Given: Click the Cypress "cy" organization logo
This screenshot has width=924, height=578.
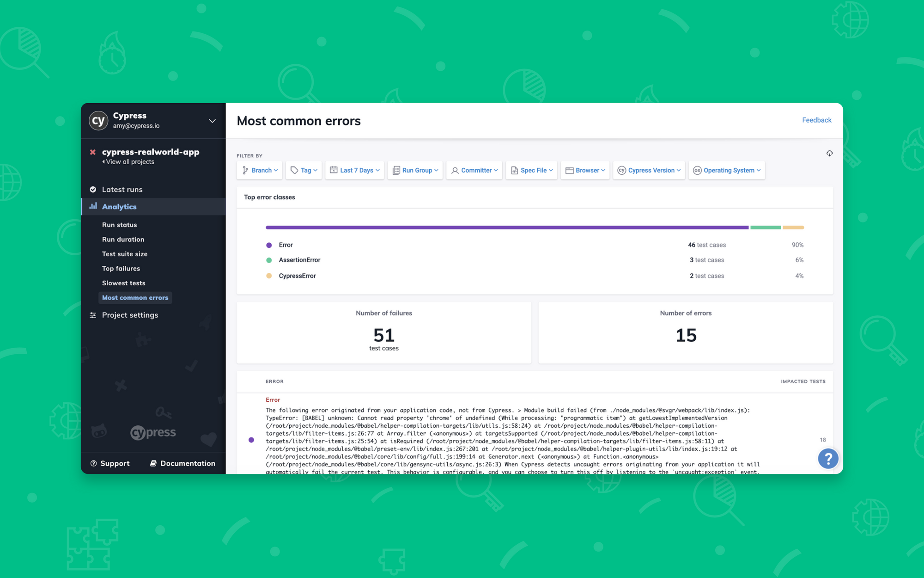Looking at the screenshot, I should point(98,121).
